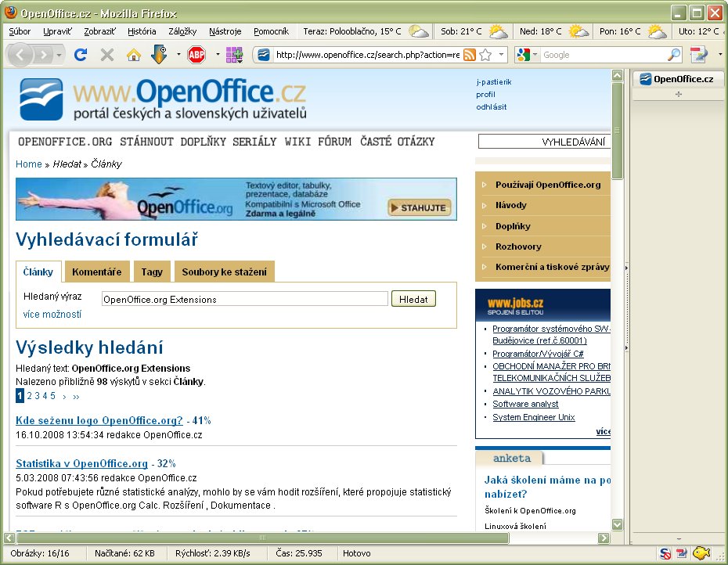Go forward with the forward arrow button

[x=44, y=56]
